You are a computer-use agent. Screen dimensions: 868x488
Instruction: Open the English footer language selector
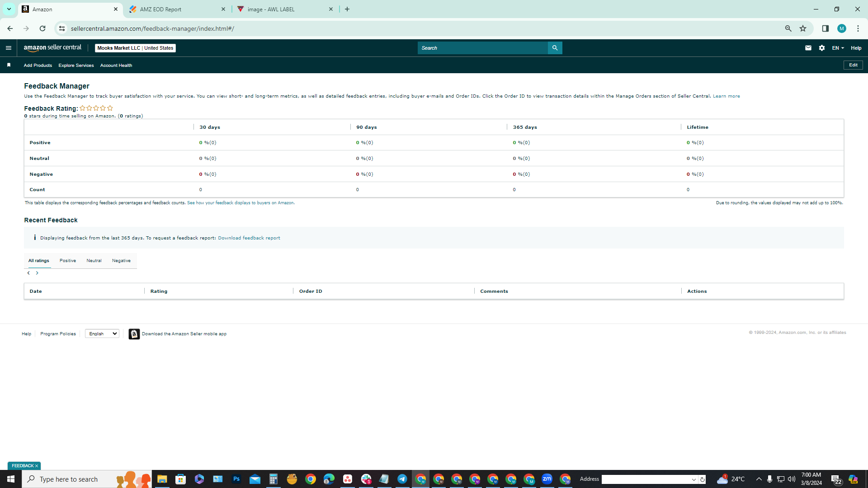pos(102,334)
